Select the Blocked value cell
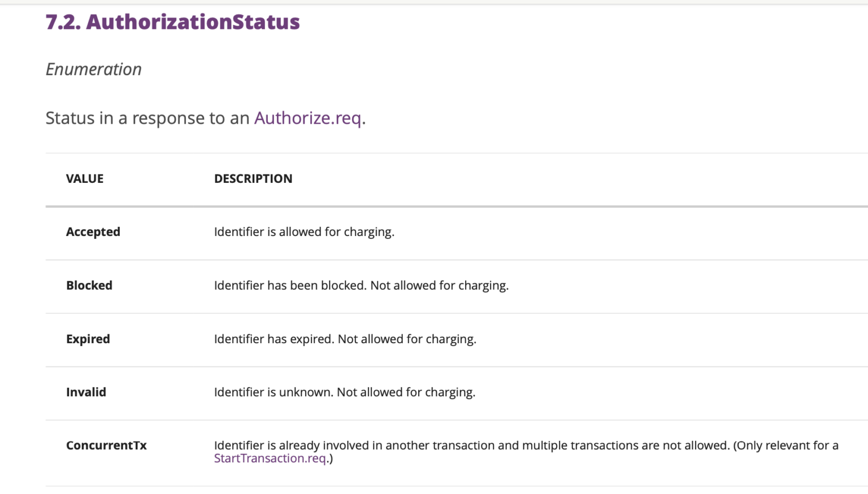 tap(89, 286)
